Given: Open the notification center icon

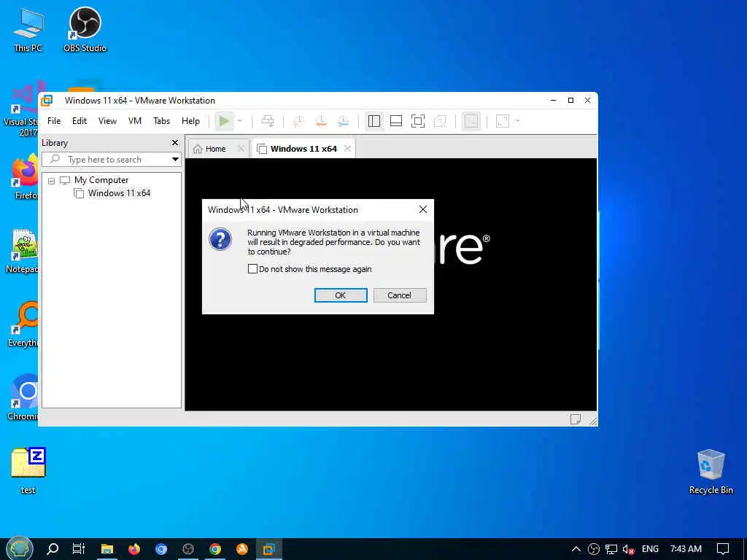Looking at the screenshot, I should [x=723, y=549].
